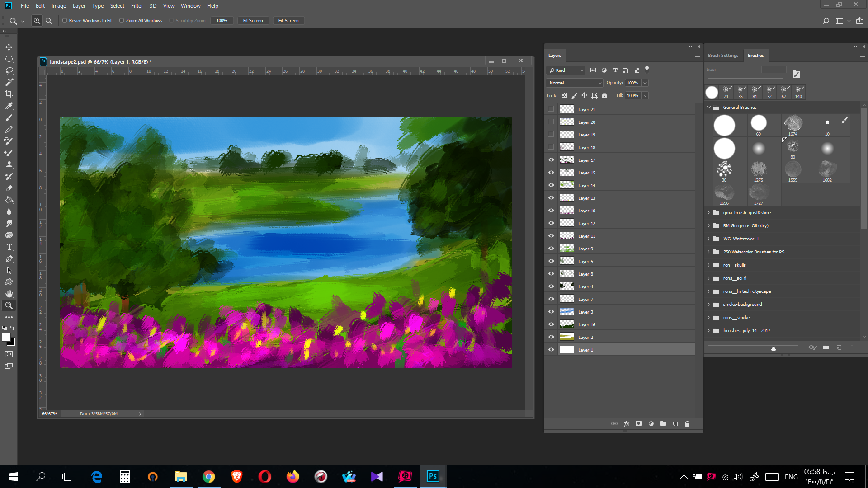Image resolution: width=868 pixels, height=488 pixels.
Task: Select the Lasso tool
Action: (x=9, y=70)
